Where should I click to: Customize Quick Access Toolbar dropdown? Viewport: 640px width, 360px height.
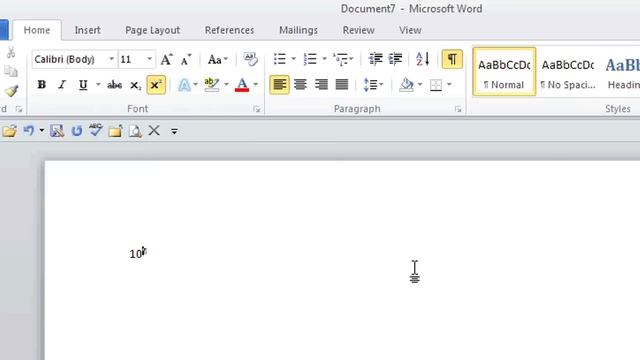tap(174, 131)
